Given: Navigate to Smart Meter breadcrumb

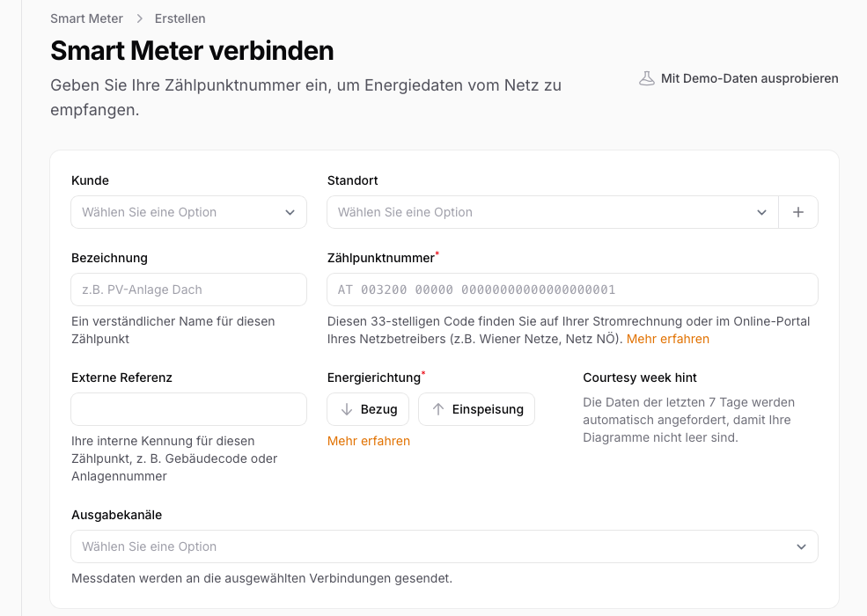Looking at the screenshot, I should [85, 18].
